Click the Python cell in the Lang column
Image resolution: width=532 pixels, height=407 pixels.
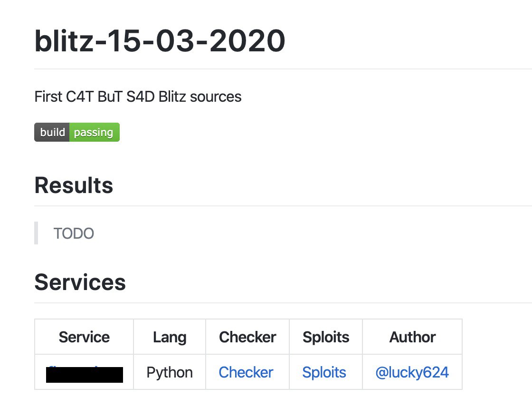click(170, 372)
